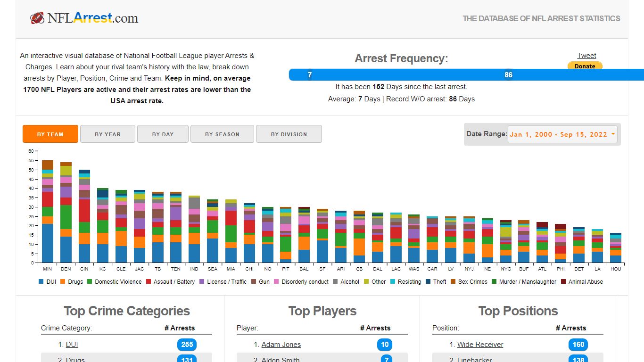Toggle the Disorderly conduct legend swatch
The width and height of the screenshot is (644, 362).
click(x=277, y=281)
